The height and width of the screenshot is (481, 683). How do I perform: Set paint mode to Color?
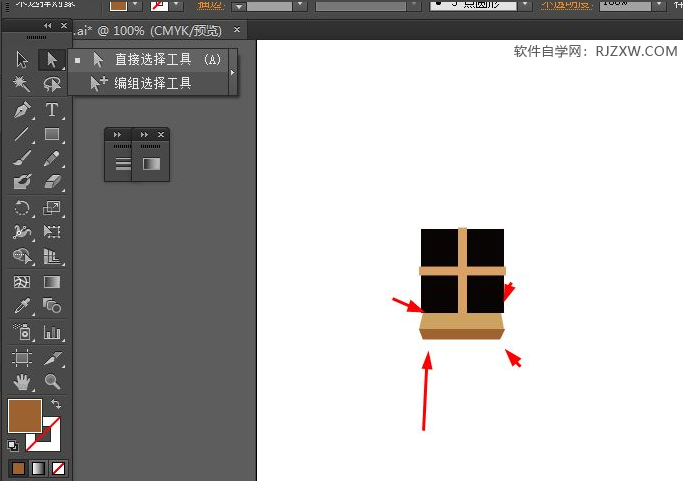coord(18,468)
